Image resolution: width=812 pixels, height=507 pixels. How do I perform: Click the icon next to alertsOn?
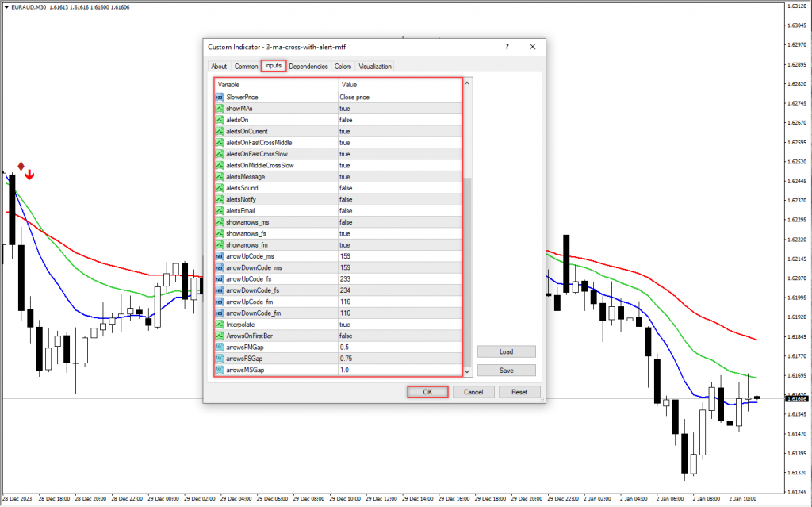click(x=220, y=120)
